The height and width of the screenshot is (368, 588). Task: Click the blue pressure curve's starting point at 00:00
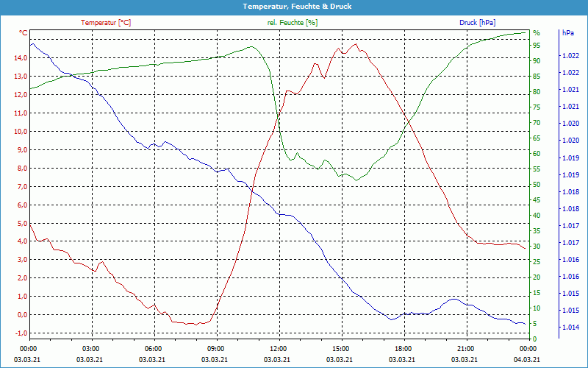30,43
